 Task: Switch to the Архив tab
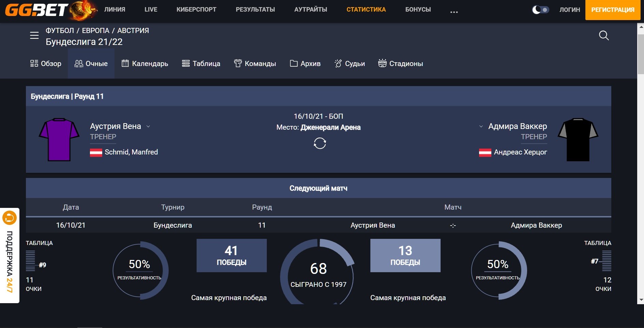305,64
